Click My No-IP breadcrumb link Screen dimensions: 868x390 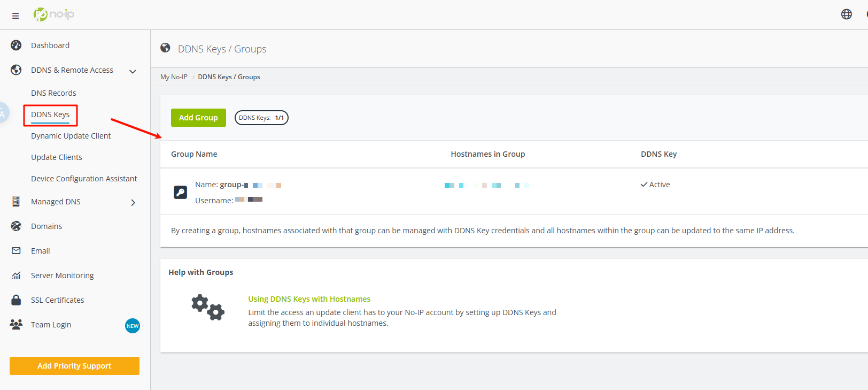[174, 77]
